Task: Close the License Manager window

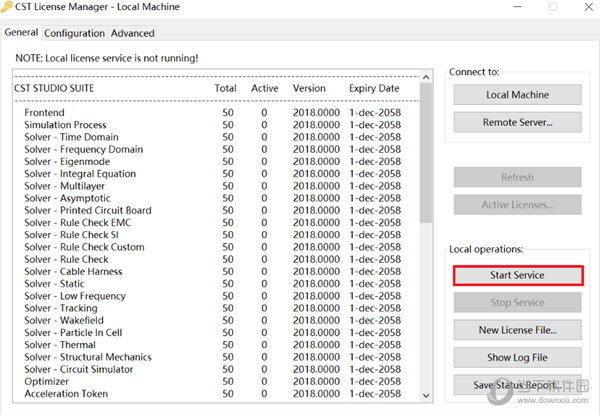Action: click(x=588, y=7)
